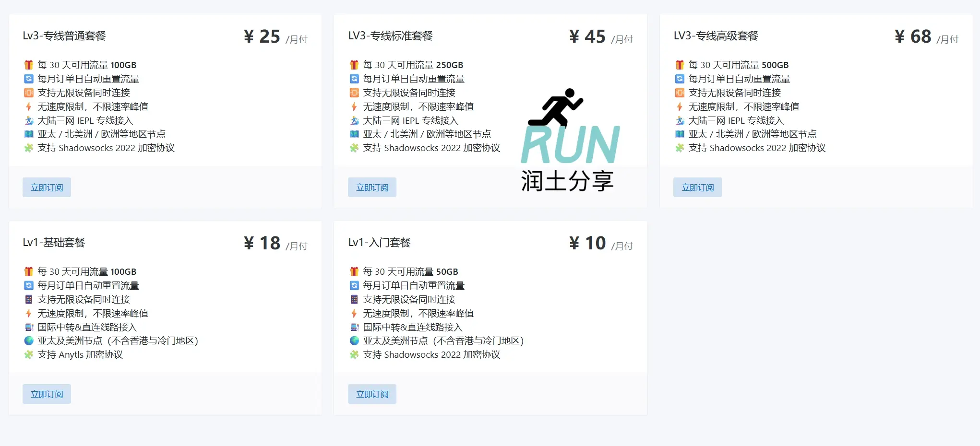Image resolution: width=980 pixels, height=446 pixels.
Task: Click 立即订阅 for Lv1-入门套餐
Action: (x=371, y=394)
